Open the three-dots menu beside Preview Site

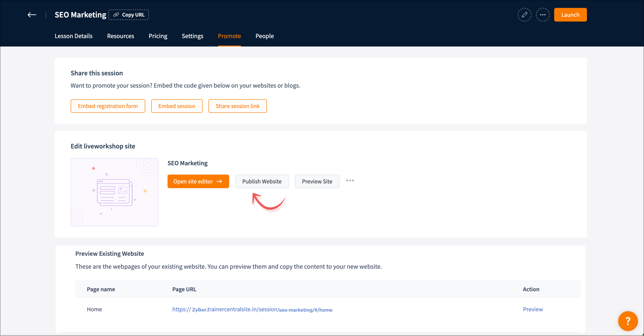point(350,180)
